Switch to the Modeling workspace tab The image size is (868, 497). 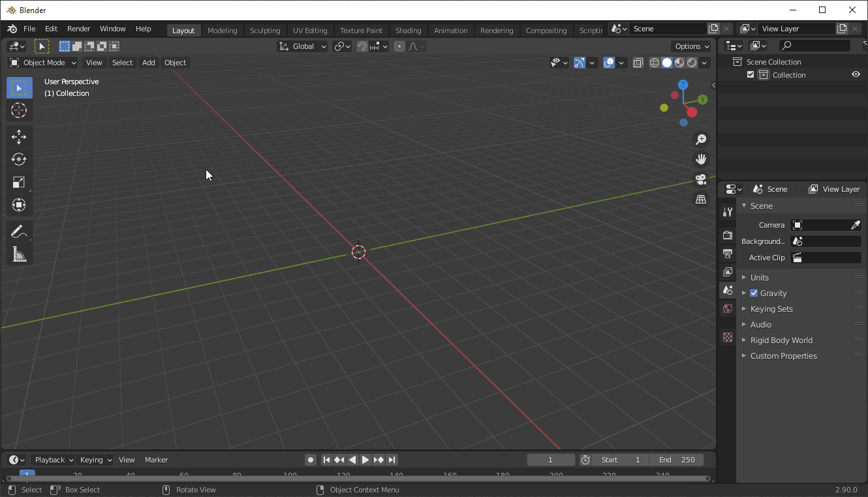[x=222, y=30]
